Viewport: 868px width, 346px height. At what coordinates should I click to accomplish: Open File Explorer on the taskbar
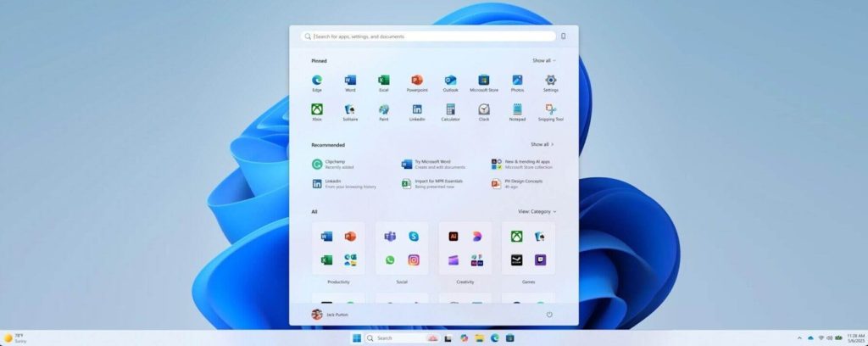point(480,338)
